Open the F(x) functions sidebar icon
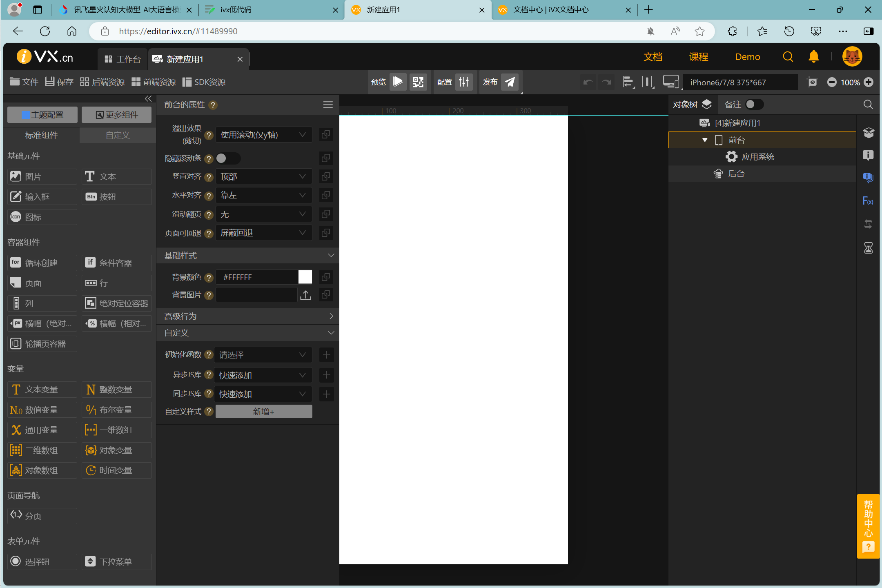The image size is (882, 588). (x=868, y=200)
